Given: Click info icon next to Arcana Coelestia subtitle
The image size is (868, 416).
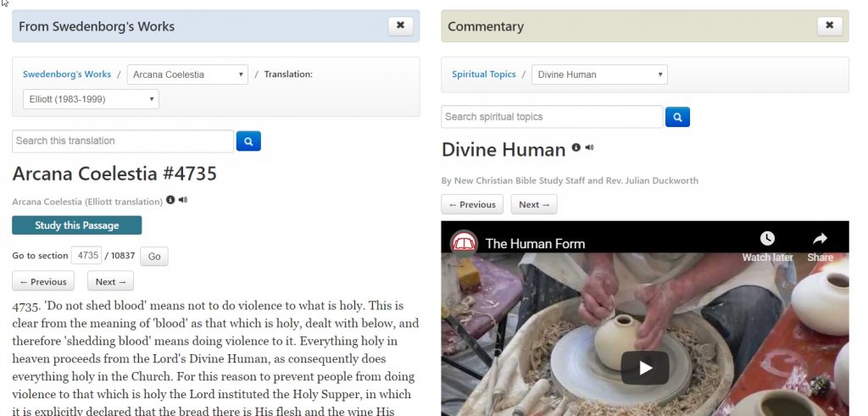Looking at the screenshot, I should 170,201.
